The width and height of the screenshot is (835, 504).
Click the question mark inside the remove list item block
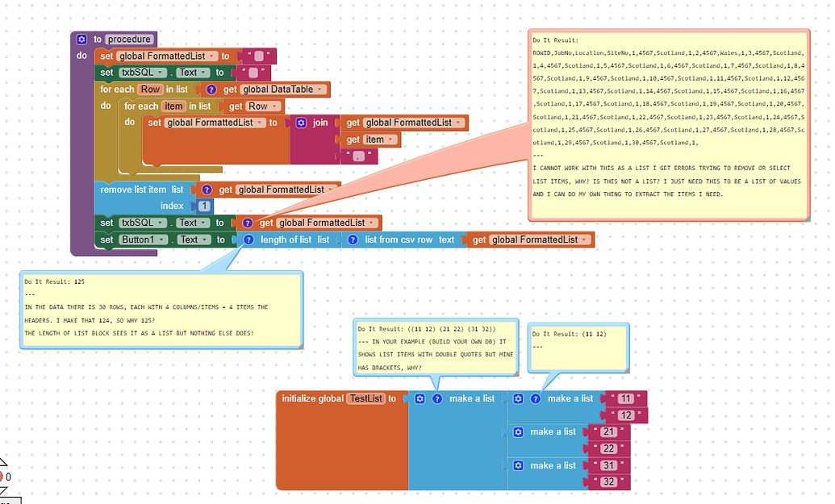[207, 190]
